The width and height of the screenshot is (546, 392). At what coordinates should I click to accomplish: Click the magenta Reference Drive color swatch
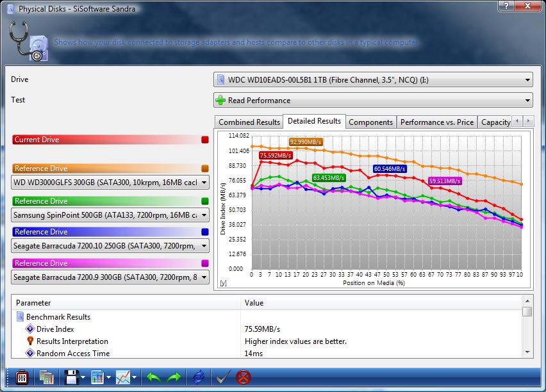(x=205, y=263)
